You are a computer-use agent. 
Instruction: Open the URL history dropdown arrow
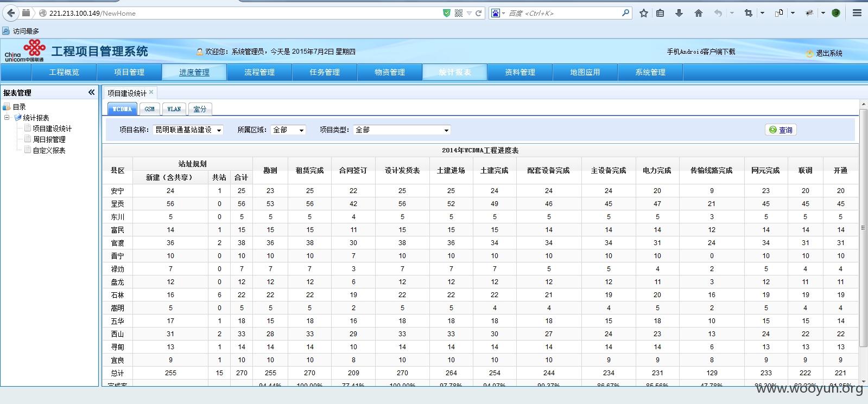pyautogui.click(x=470, y=14)
